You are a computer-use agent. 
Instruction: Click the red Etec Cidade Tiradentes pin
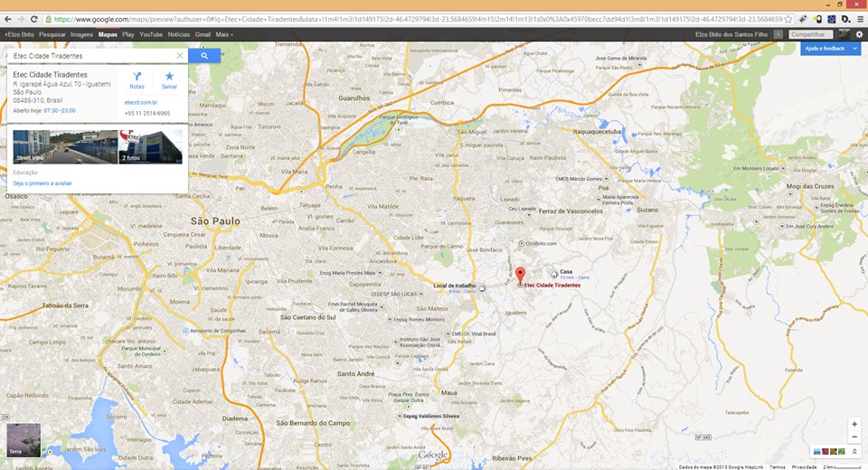pos(520,276)
